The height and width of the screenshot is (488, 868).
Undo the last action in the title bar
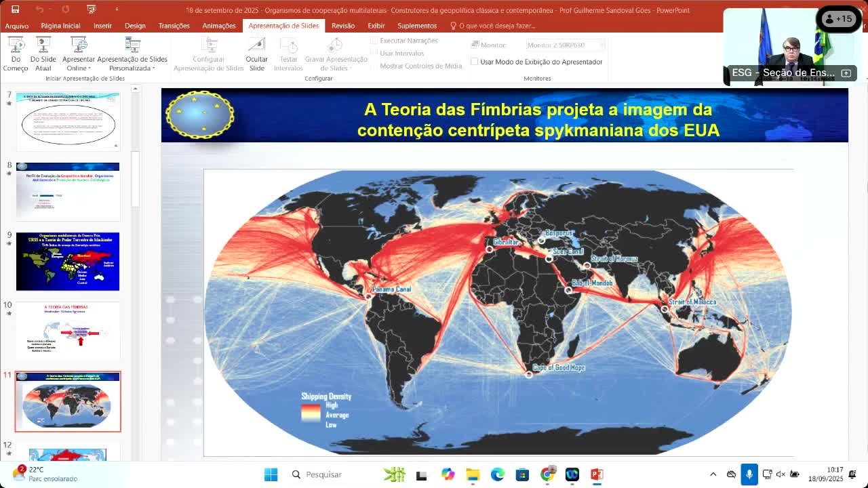click(39, 9)
